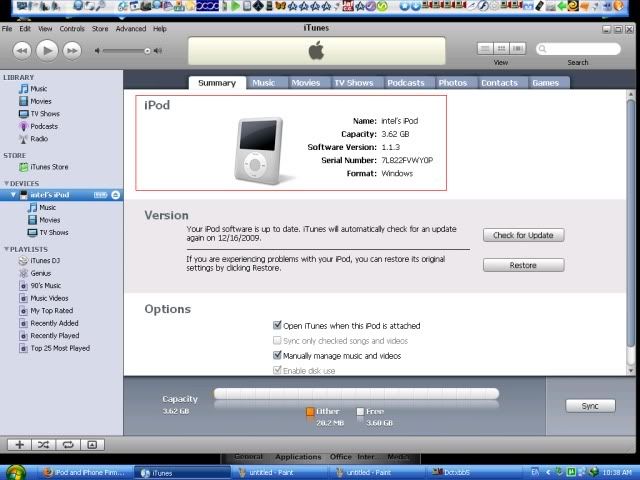This screenshot has width=640, height=480.
Task: Uncheck Open iTunes when this iPod is attached
Action: [277, 326]
